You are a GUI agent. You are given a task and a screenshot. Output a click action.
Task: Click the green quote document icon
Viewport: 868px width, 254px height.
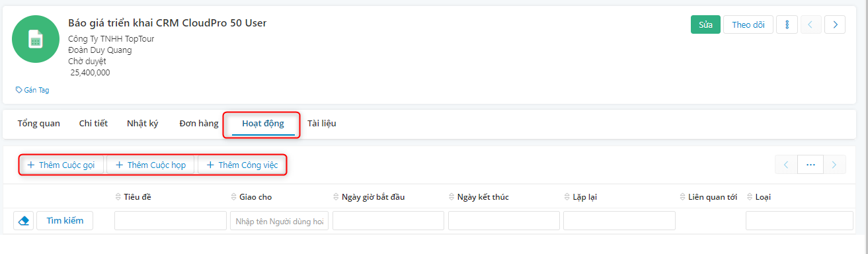(x=37, y=39)
